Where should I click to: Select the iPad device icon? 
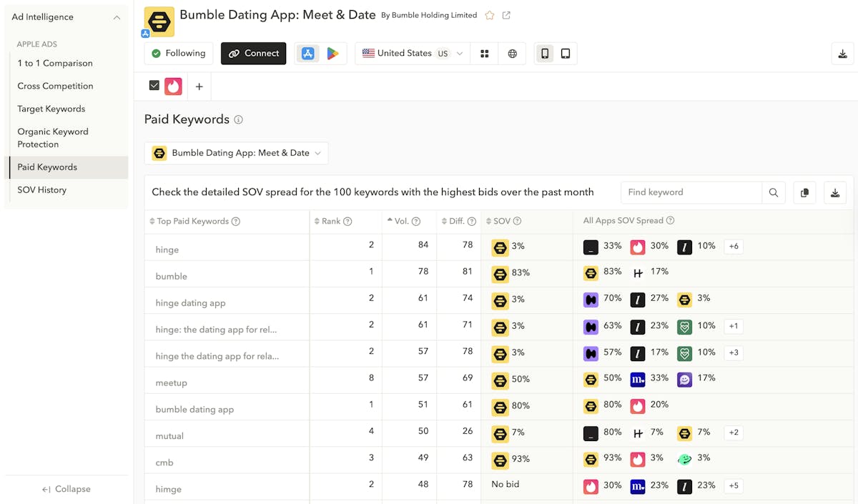[x=566, y=54]
